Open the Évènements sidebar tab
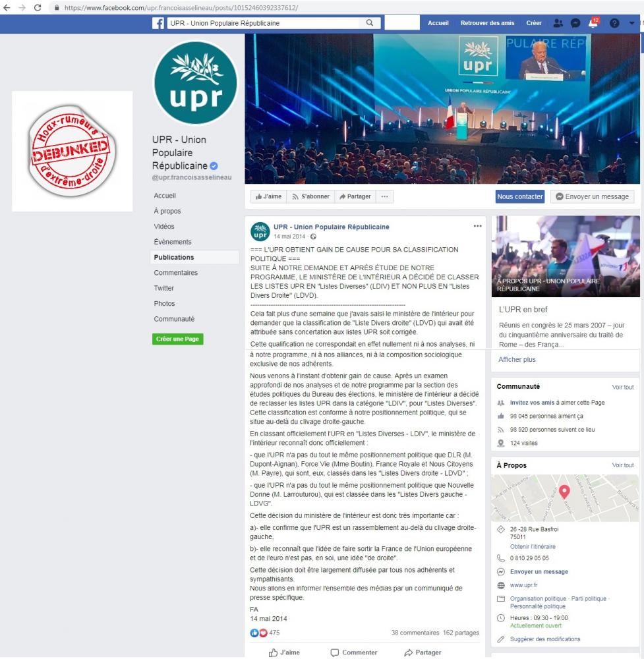Viewport: 644px width, 659px height. pos(172,242)
